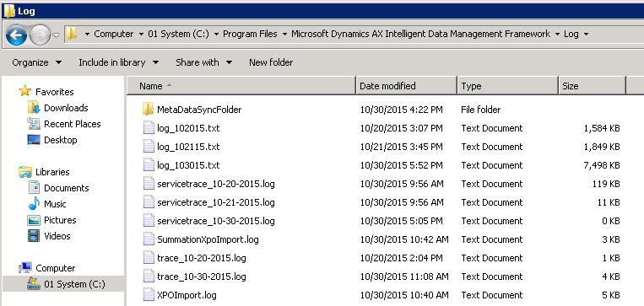
Task: Open the Share with menu
Action: pyautogui.click(x=203, y=62)
